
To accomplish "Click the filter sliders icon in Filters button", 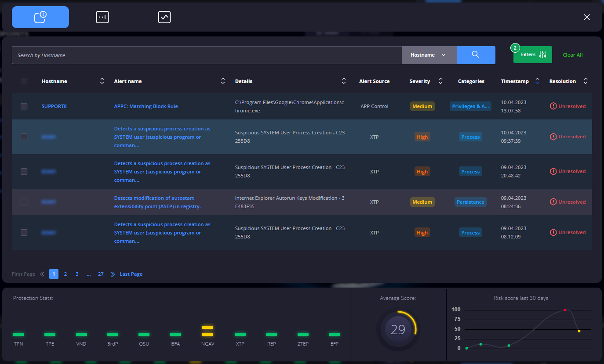I will (x=542, y=55).
